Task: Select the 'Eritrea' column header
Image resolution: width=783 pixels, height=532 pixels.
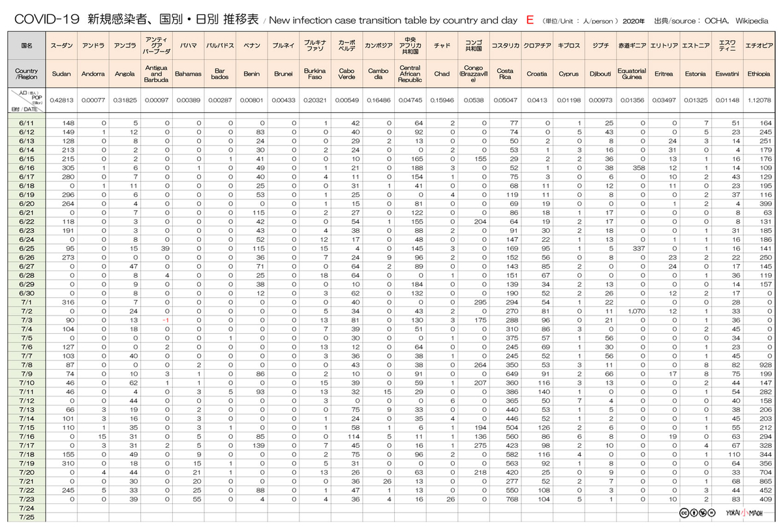Action: 664,74
